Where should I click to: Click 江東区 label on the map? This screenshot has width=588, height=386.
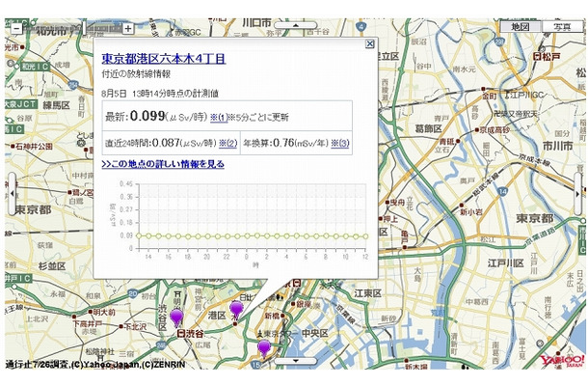368,293
